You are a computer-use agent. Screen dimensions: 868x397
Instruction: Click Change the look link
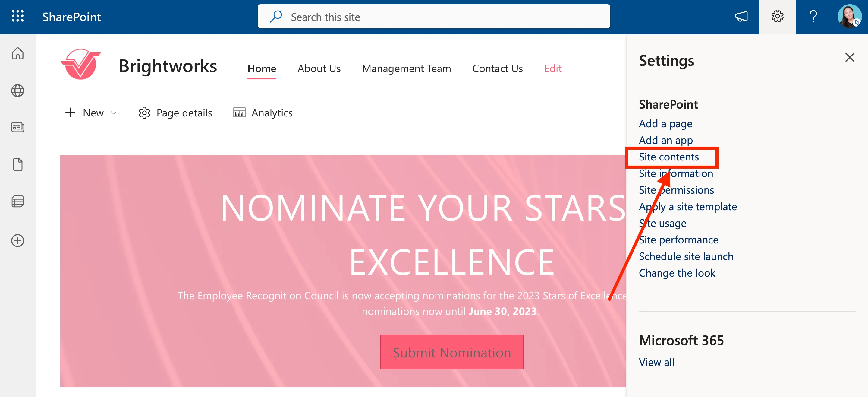coord(677,273)
